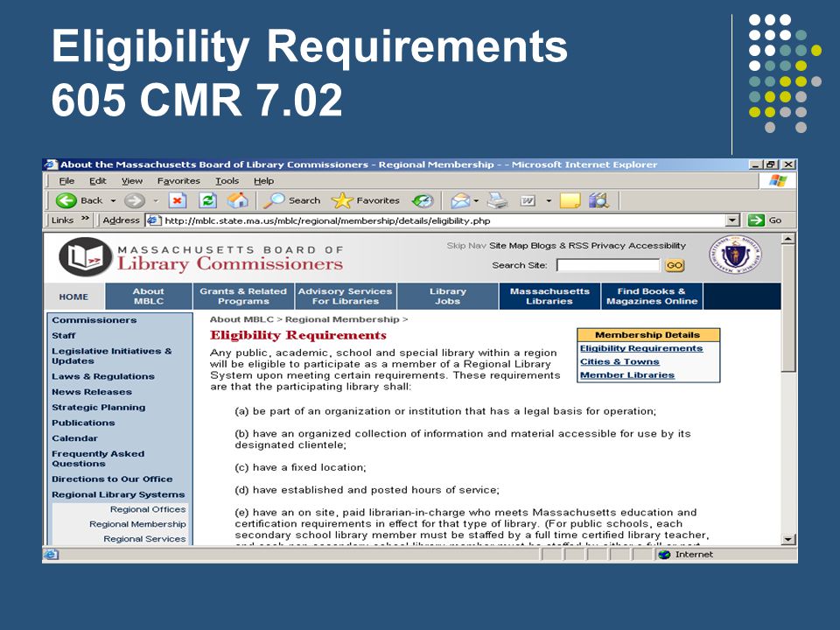The image size is (840, 630).
Task: Click the MBLC book logo
Action: 86,256
